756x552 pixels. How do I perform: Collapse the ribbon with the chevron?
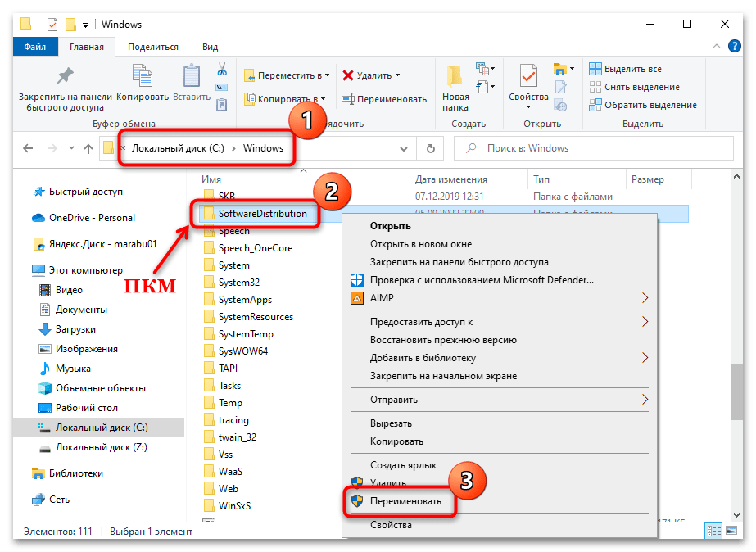[717, 47]
